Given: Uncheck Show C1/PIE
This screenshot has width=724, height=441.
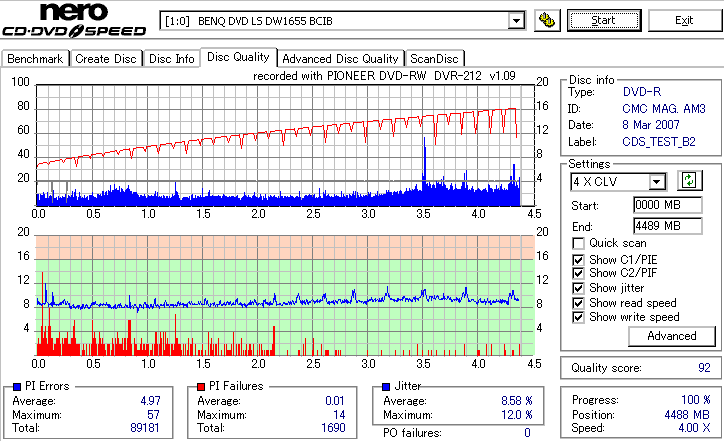Looking at the screenshot, I should (x=578, y=260).
